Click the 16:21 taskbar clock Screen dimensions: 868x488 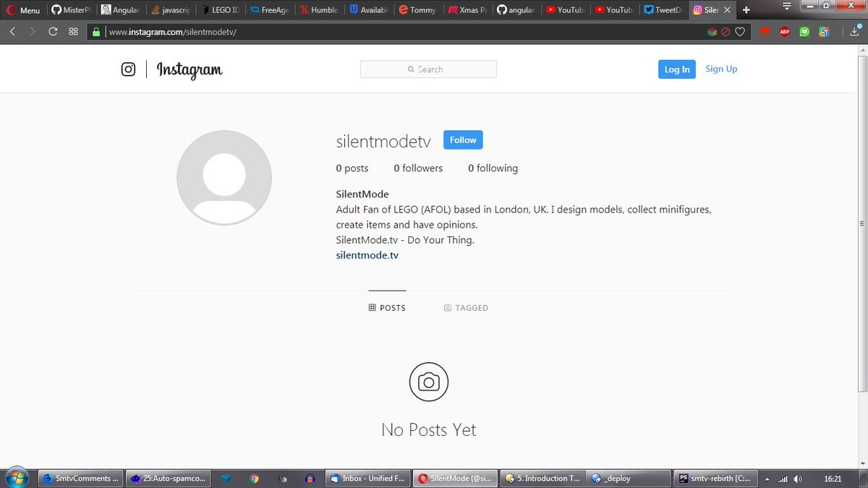833,479
